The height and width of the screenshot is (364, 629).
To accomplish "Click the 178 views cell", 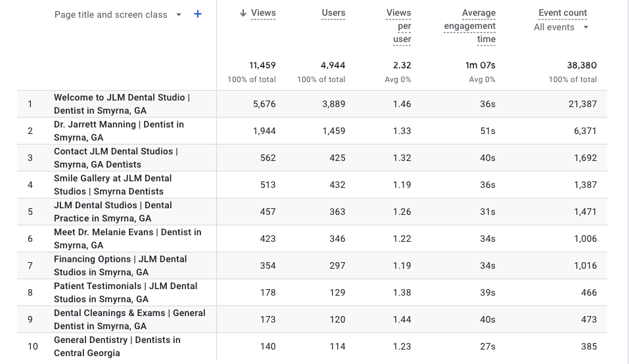I will (268, 292).
